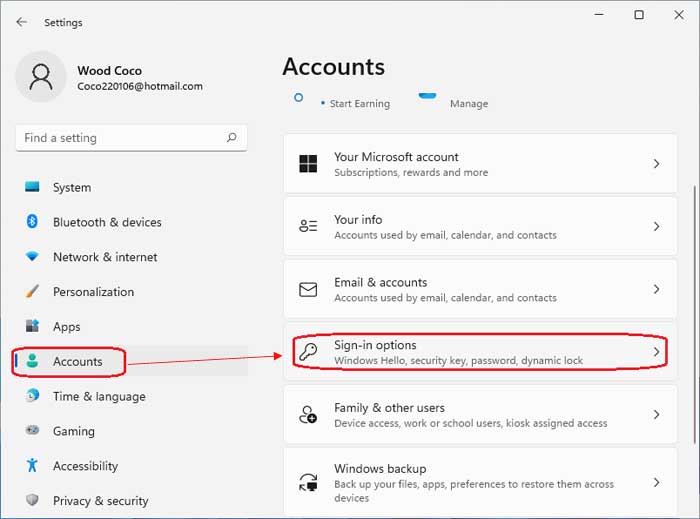Click the Email envelope icon
Image resolution: width=700 pixels, height=519 pixels.
tap(308, 289)
